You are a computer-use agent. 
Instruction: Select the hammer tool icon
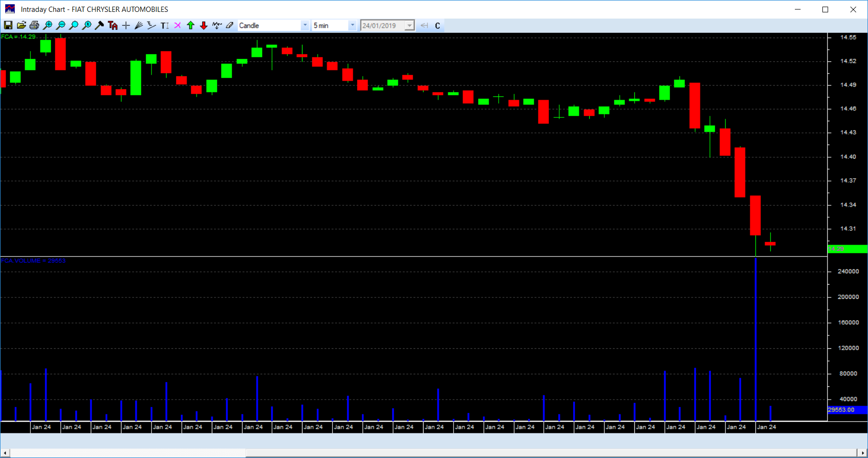[x=99, y=25]
